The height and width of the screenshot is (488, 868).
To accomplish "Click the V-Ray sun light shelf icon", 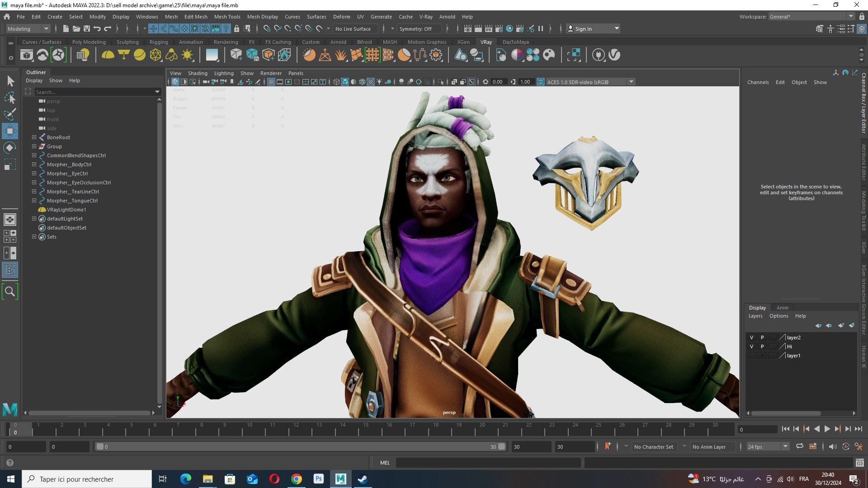I will [187, 55].
